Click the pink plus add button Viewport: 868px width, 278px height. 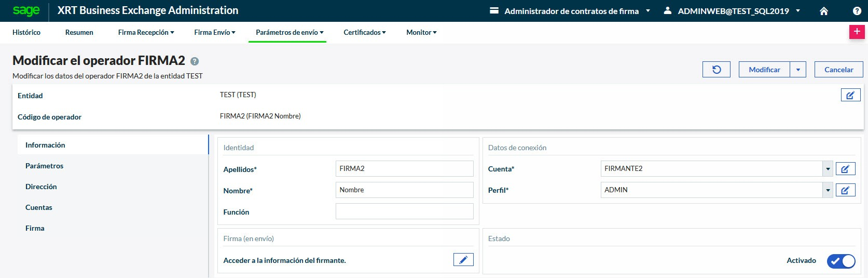coord(857,32)
